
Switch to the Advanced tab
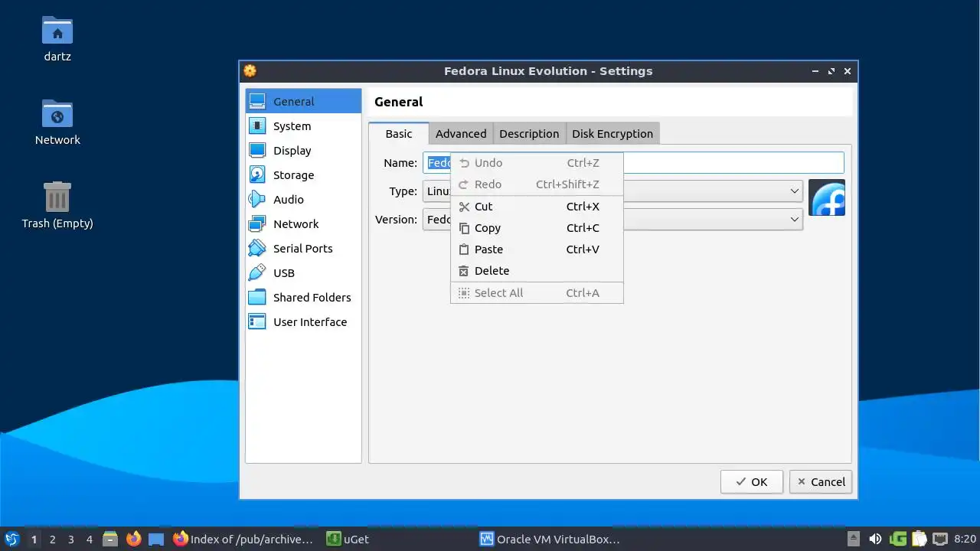click(x=461, y=133)
